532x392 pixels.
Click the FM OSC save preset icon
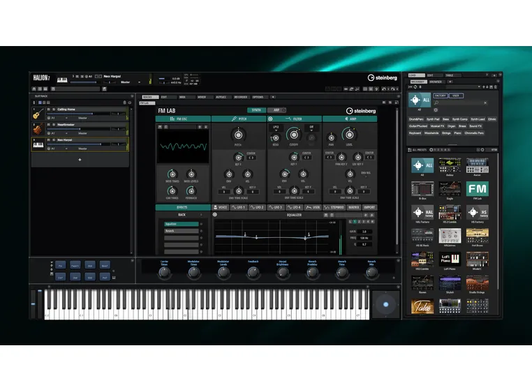pyautogui.click(x=160, y=127)
